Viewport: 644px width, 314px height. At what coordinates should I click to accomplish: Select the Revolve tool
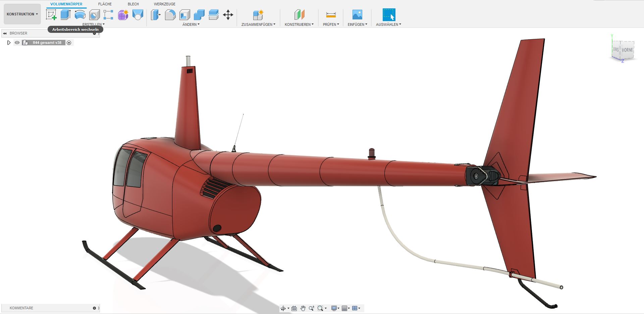(x=80, y=15)
